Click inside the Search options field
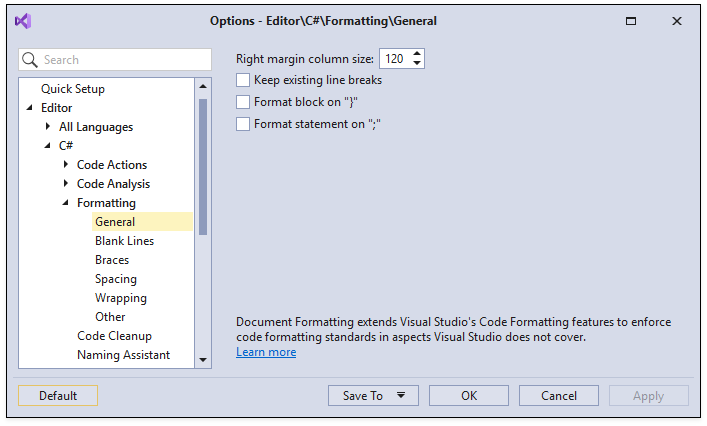The height and width of the screenshot is (426, 707). (115, 60)
